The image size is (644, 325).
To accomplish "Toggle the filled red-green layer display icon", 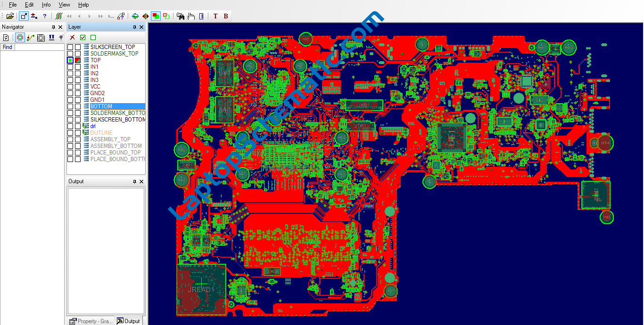I will [156, 16].
